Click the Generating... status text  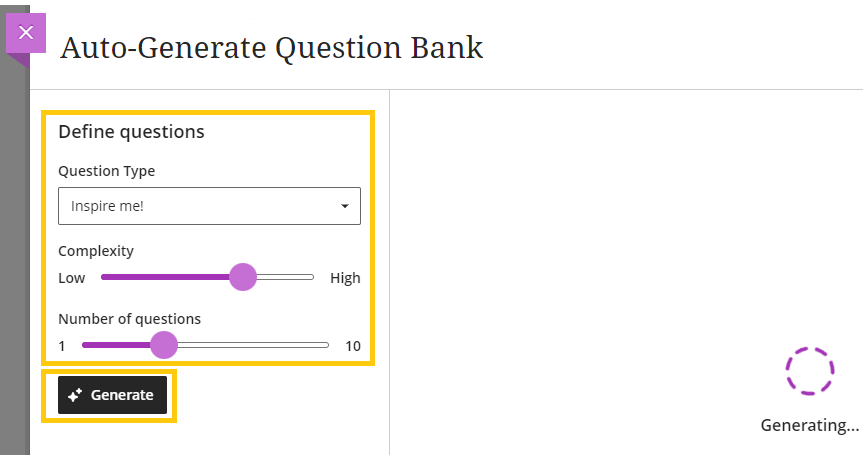(x=810, y=425)
